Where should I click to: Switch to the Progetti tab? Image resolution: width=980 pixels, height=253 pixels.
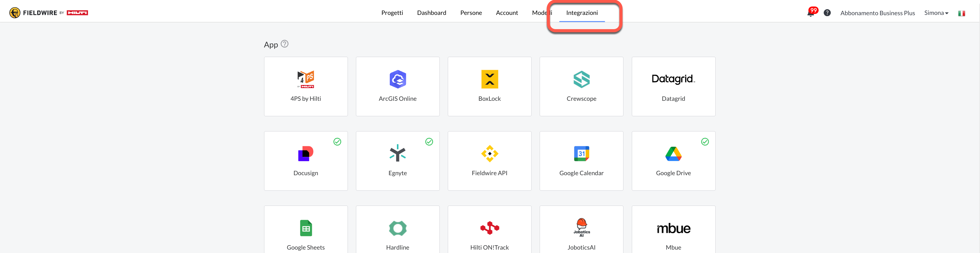point(392,13)
